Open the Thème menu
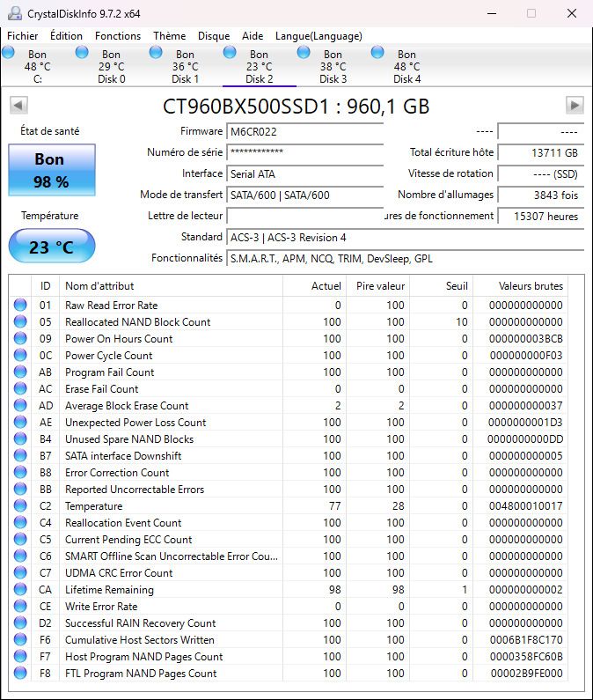The width and height of the screenshot is (593, 700). [169, 36]
